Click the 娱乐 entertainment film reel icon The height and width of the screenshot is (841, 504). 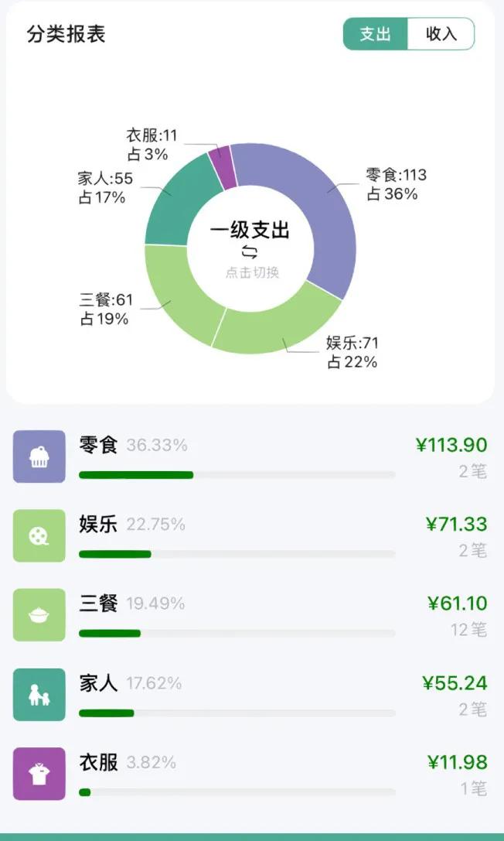pos(39,534)
